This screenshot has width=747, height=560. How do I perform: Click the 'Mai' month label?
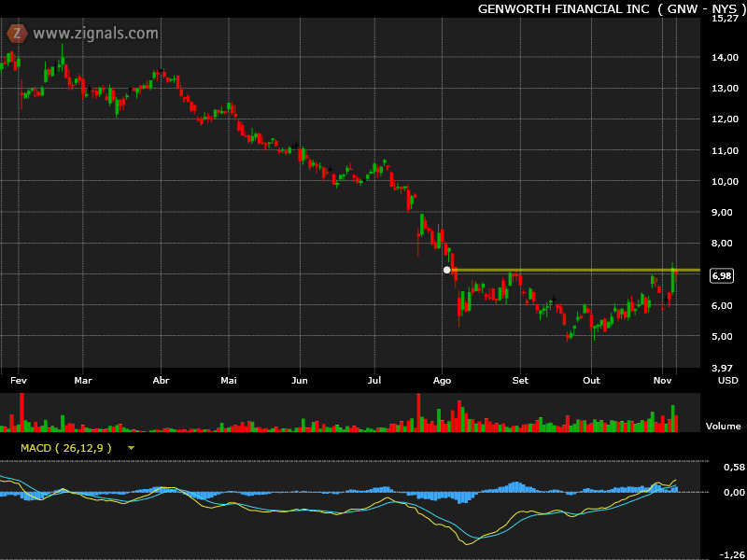[x=229, y=381]
